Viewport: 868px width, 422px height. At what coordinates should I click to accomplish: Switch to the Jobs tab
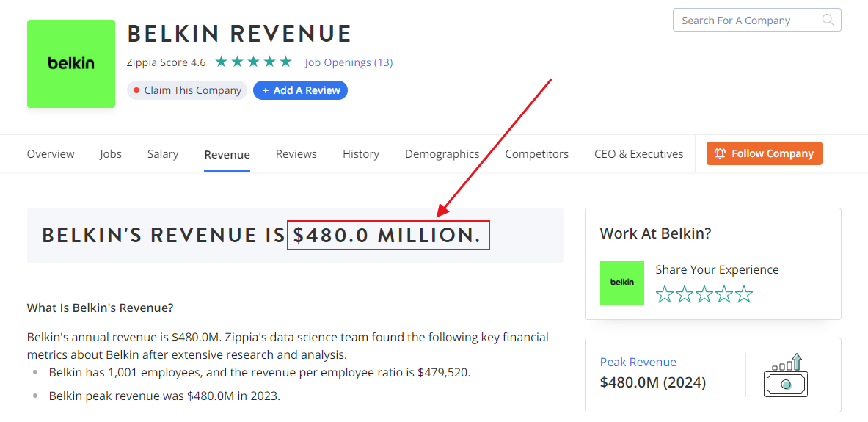[111, 154]
